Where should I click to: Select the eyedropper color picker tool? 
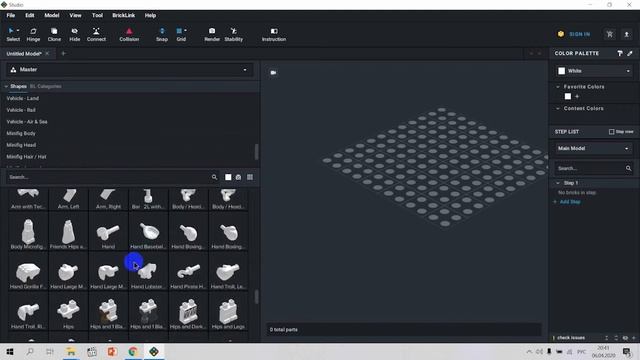[630, 53]
